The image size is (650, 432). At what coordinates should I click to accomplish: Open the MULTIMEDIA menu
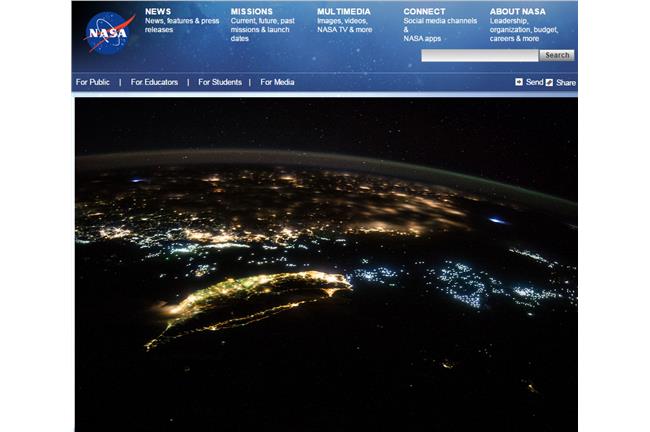tap(344, 12)
